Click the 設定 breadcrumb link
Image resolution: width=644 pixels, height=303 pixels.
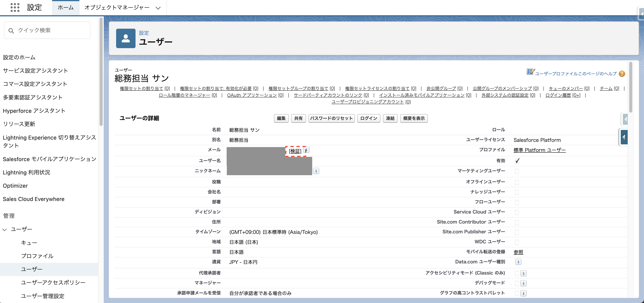pos(144,33)
